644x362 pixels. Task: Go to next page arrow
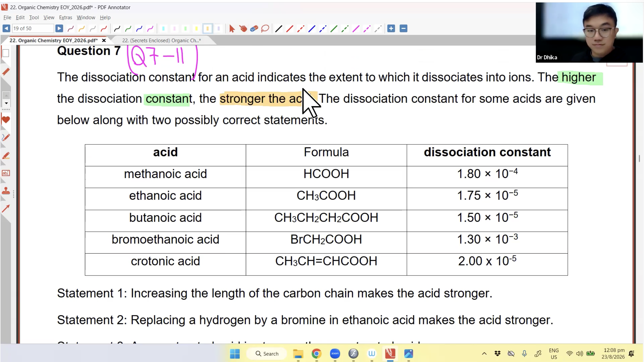(x=59, y=28)
